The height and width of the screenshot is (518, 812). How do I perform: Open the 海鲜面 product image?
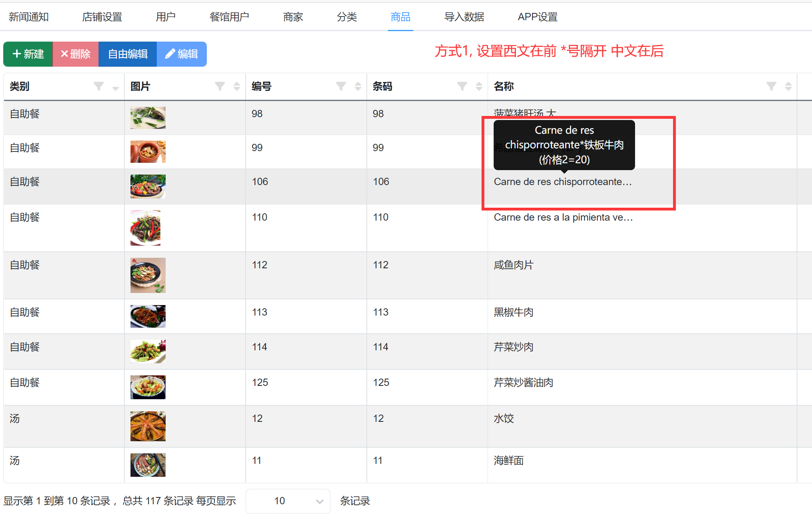coord(148,465)
